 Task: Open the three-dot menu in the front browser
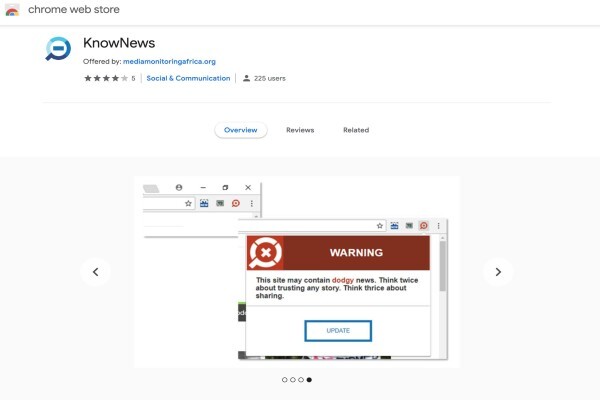[x=439, y=226]
